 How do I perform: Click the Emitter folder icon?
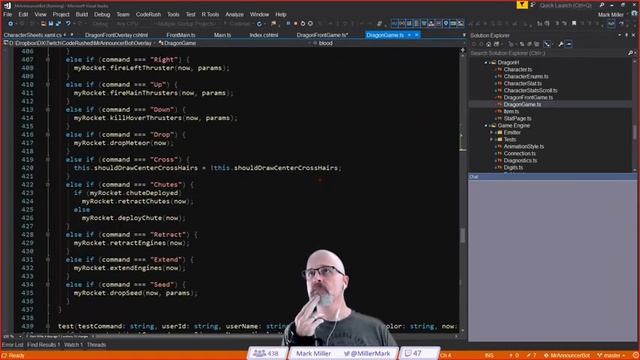click(x=500, y=133)
